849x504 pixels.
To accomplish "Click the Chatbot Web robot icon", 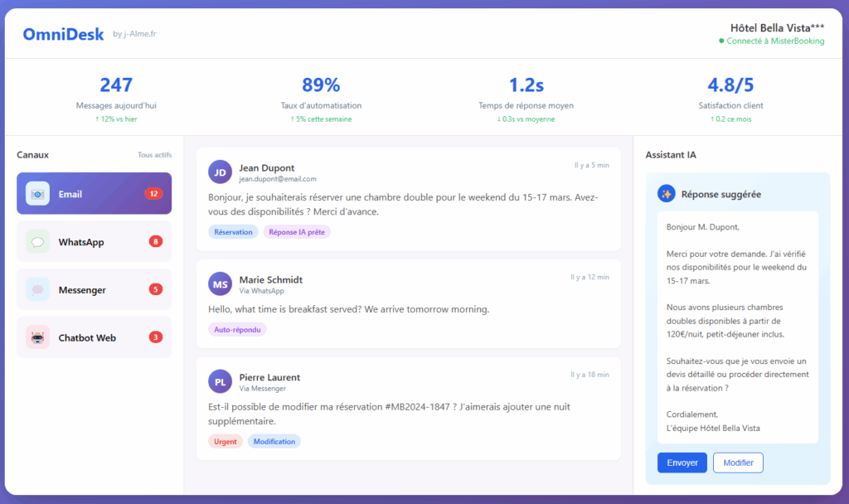I will (x=37, y=337).
